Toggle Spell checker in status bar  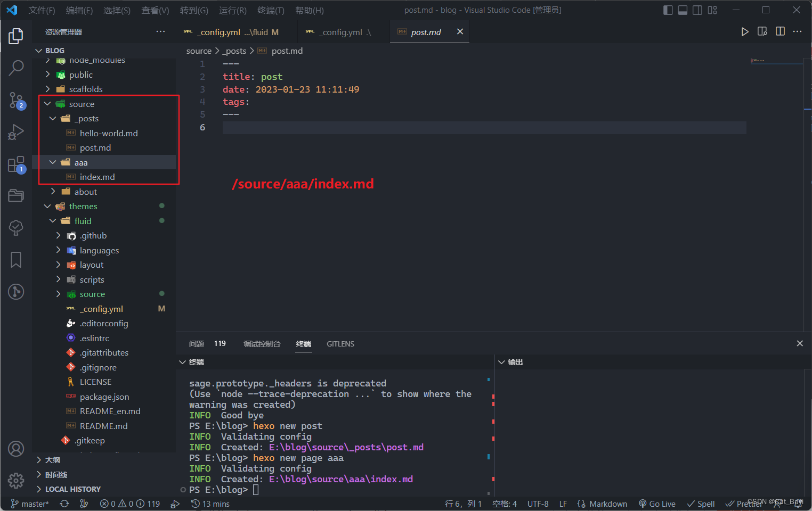coord(701,504)
